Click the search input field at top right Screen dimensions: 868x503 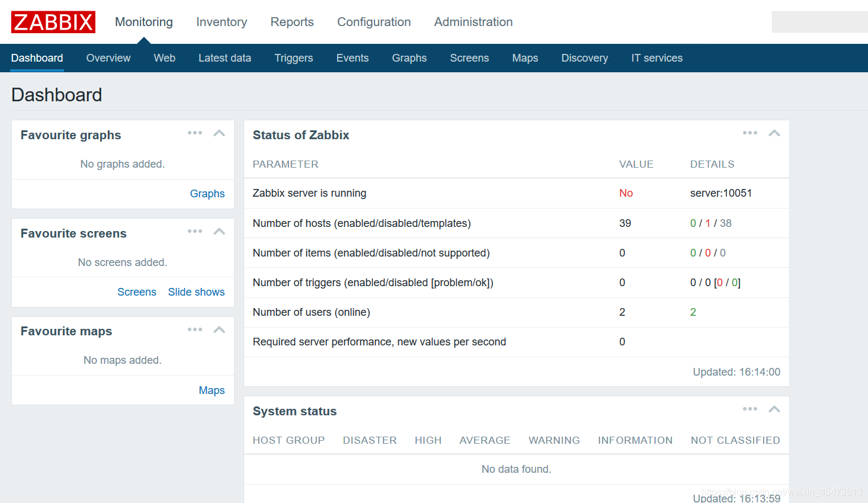(x=819, y=22)
